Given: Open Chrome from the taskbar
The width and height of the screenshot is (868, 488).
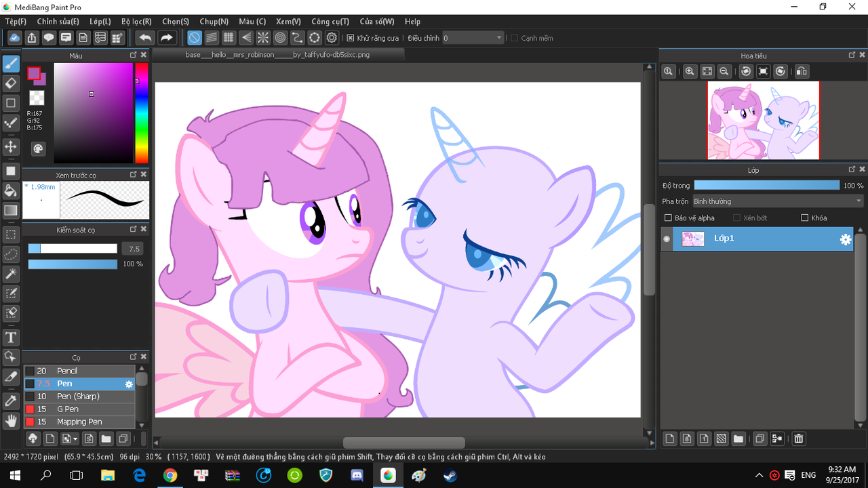Looking at the screenshot, I should coord(170,476).
